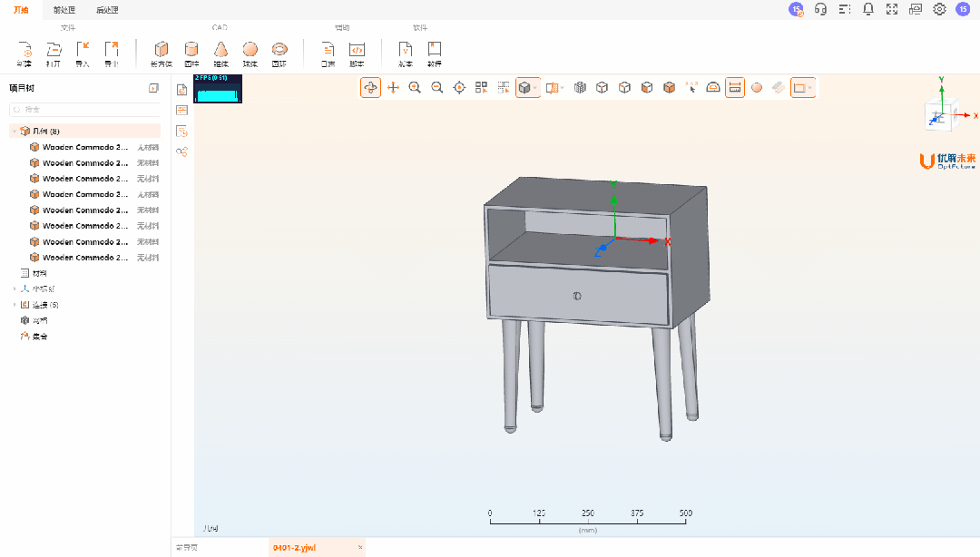Viewport: 980px width, 557px height.
Task: Open the task list icon in top bar
Action: (x=845, y=9)
